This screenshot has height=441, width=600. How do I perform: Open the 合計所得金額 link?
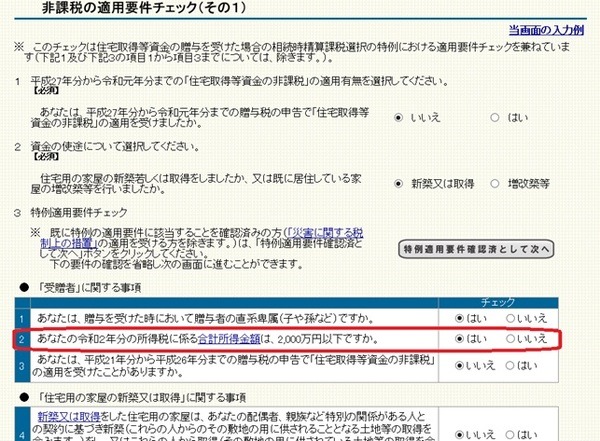coord(229,339)
